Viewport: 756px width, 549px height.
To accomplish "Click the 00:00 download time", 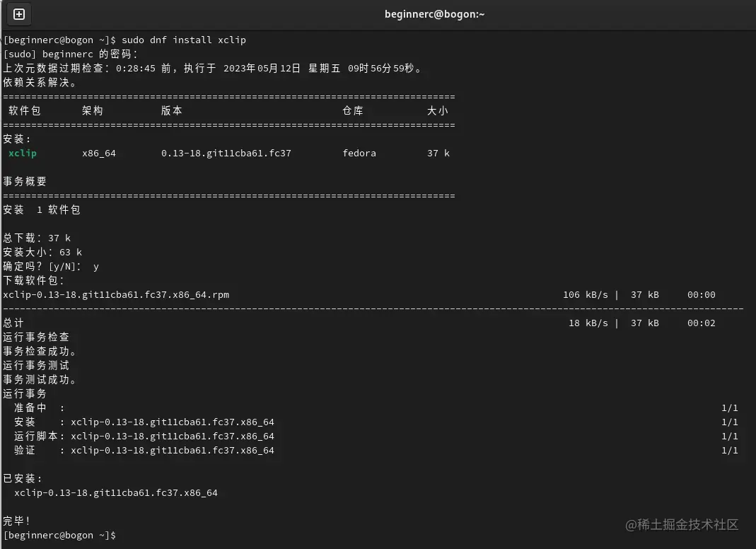I will tap(702, 295).
